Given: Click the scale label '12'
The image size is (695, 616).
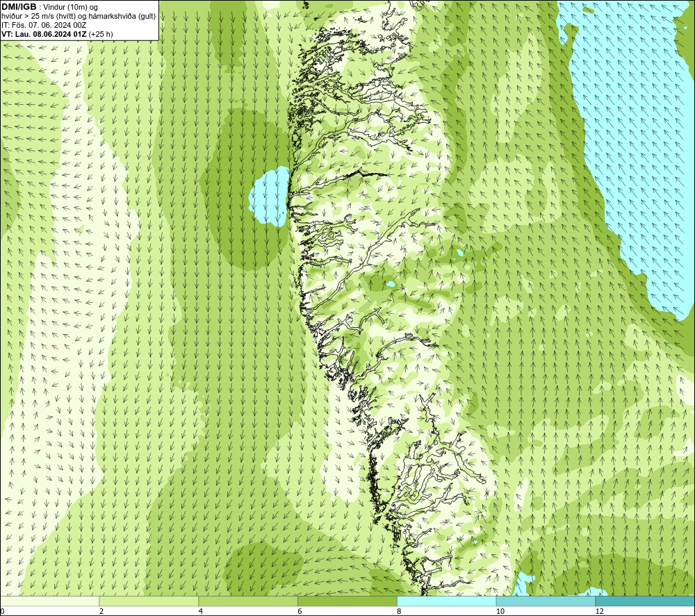Looking at the screenshot, I should 599,611.
